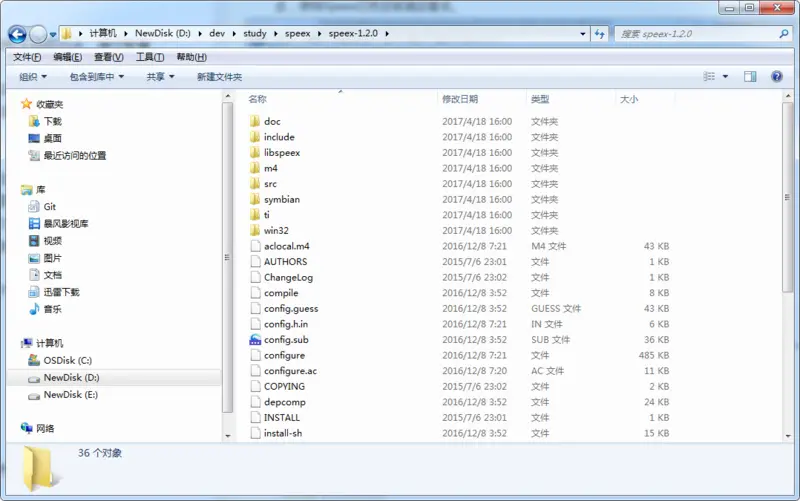This screenshot has width=800, height=501.
Task: Select 计算机 in the navigation pane
Action: point(42,343)
